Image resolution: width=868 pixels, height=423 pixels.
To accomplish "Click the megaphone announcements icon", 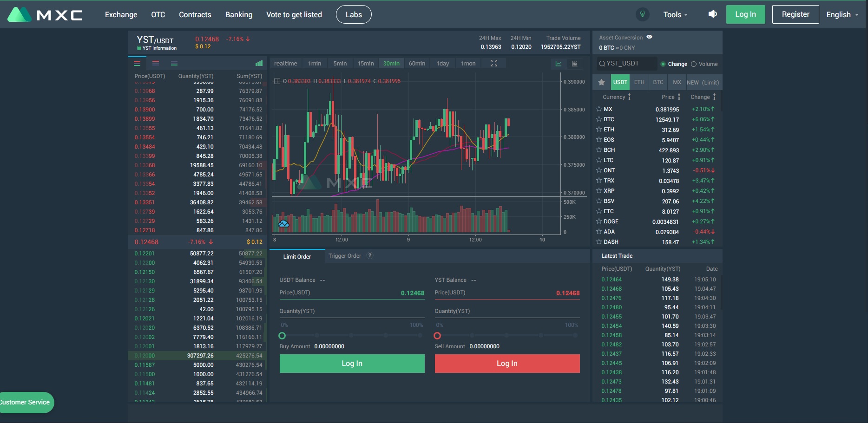I will coord(712,14).
